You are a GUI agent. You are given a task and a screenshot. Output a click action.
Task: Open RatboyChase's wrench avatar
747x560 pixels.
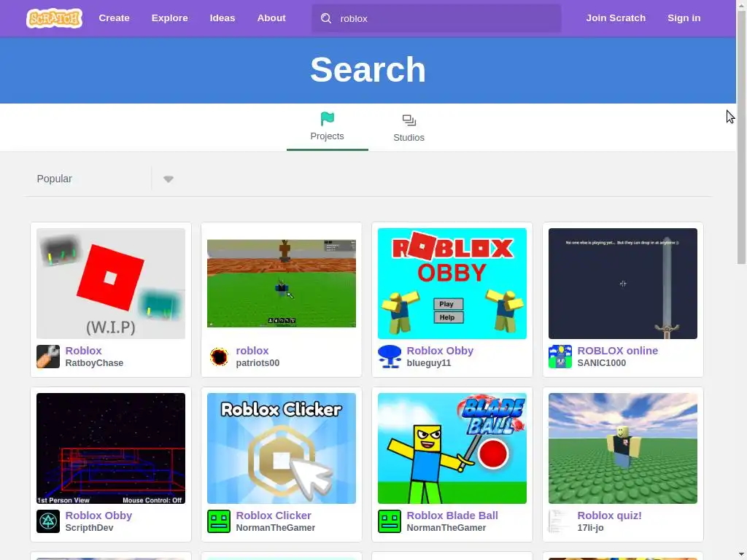click(x=48, y=357)
